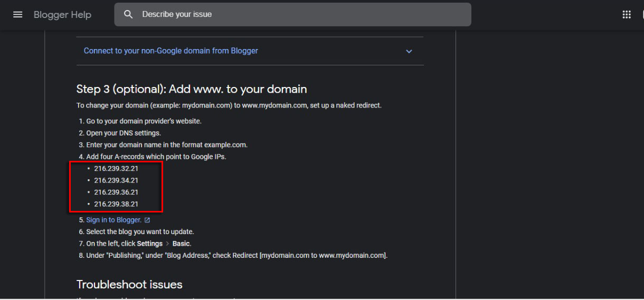The height and width of the screenshot is (300, 644).
Task: Click the IP address 216.239.34.21
Action: click(116, 180)
